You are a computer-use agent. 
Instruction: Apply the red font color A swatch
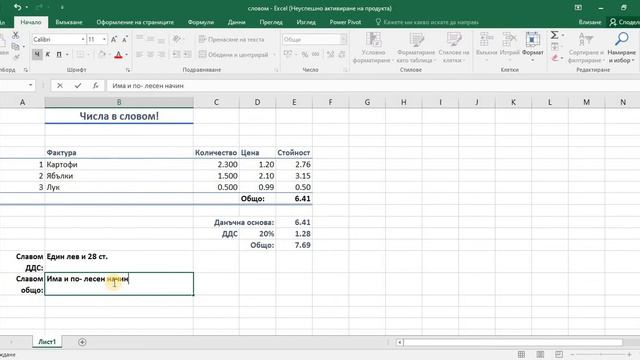pyautogui.click(x=118, y=54)
